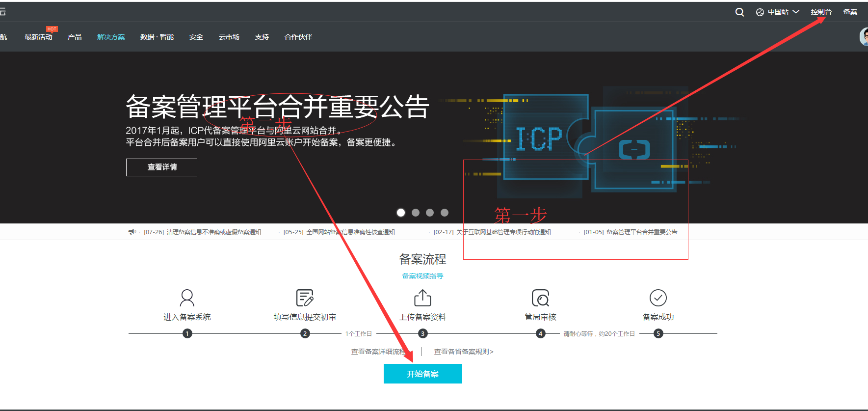Open 解决方案 menu

point(111,37)
